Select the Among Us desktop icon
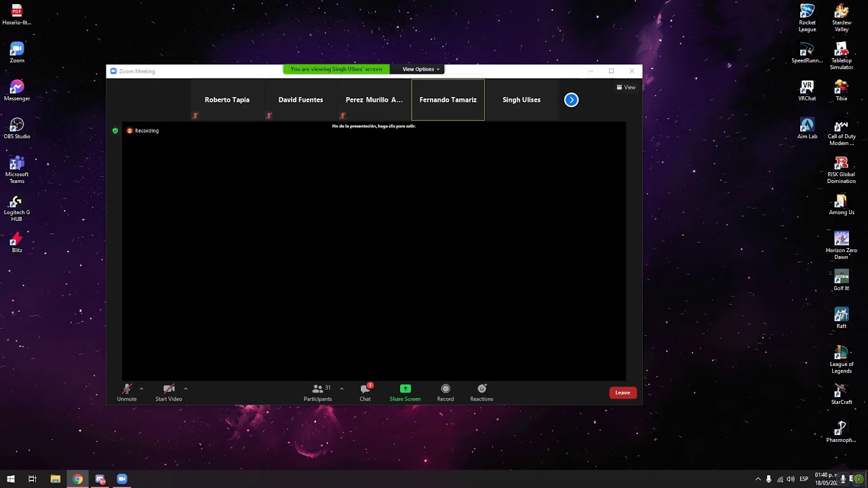The height and width of the screenshot is (488, 868). point(842,205)
